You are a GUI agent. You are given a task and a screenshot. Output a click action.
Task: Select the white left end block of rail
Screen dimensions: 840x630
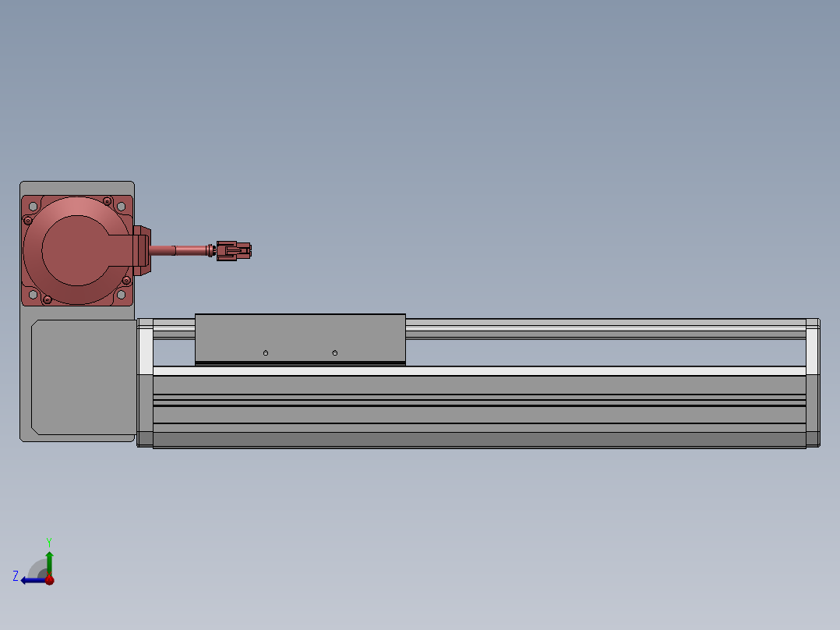(x=145, y=347)
